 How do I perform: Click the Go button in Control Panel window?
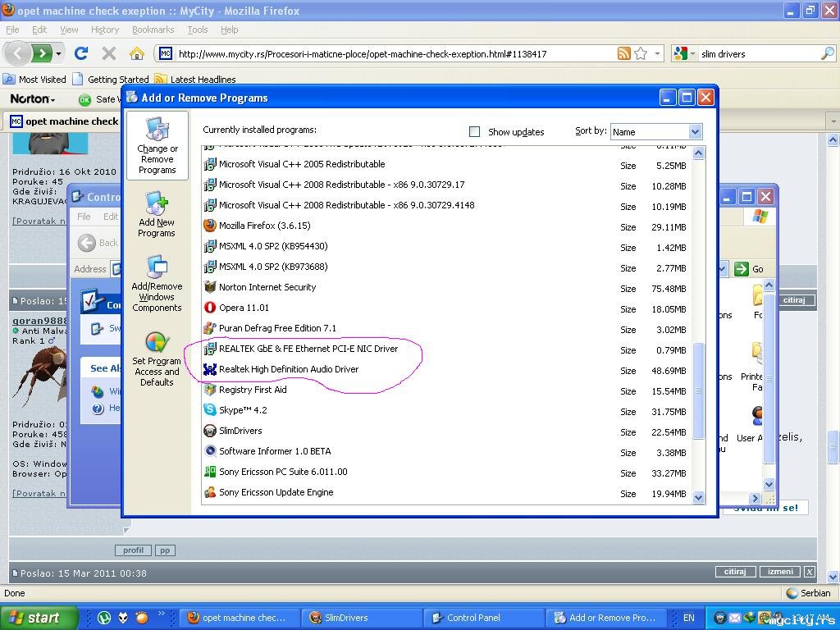[749, 269]
